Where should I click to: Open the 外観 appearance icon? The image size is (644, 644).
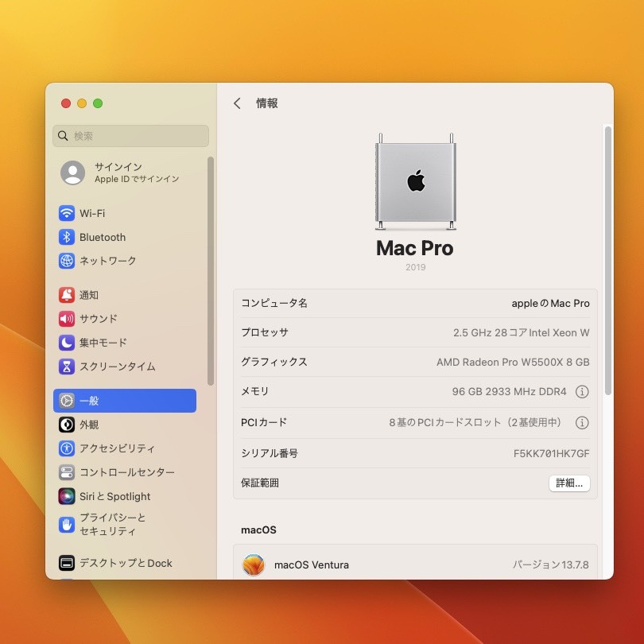pyautogui.click(x=67, y=425)
